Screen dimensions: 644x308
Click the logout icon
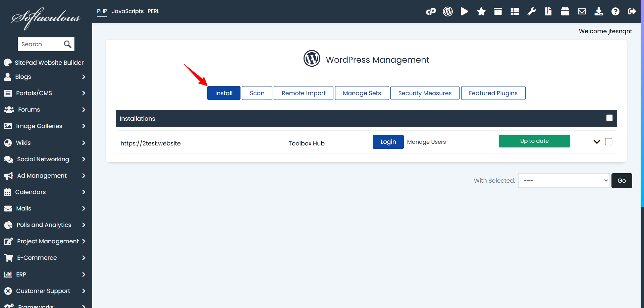point(632,12)
